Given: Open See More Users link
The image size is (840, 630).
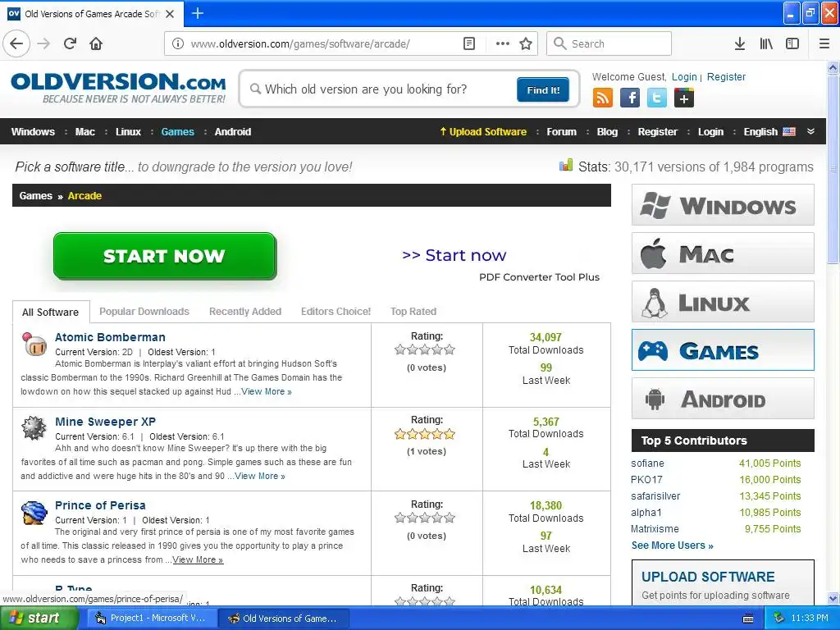Looking at the screenshot, I should click(x=672, y=546).
